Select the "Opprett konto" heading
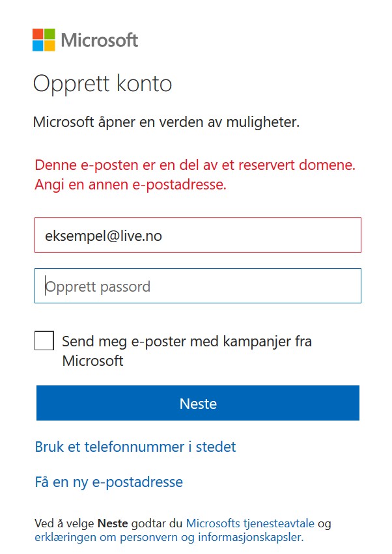Image resolution: width=392 pixels, height=554 pixels. point(102,85)
